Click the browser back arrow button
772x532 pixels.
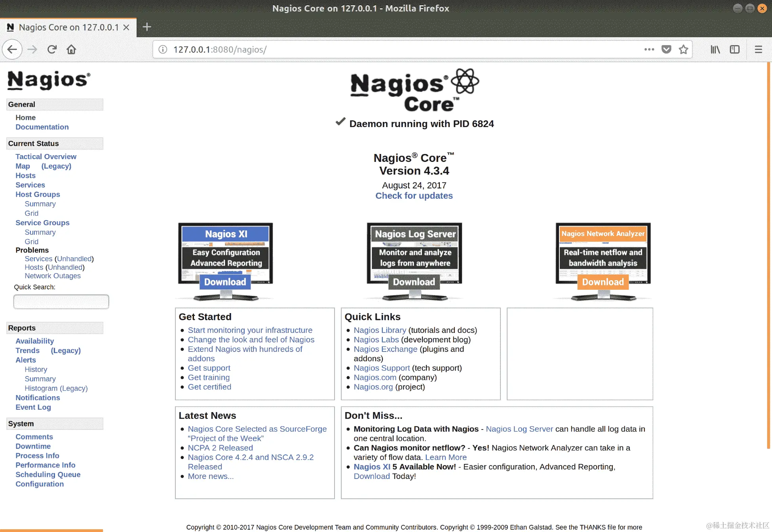[12, 49]
